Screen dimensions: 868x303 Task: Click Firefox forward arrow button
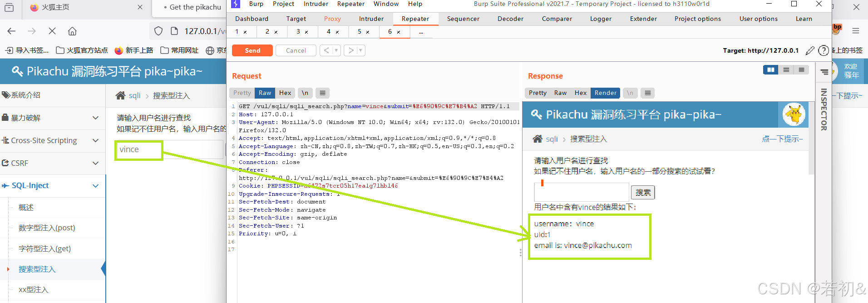(x=32, y=31)
